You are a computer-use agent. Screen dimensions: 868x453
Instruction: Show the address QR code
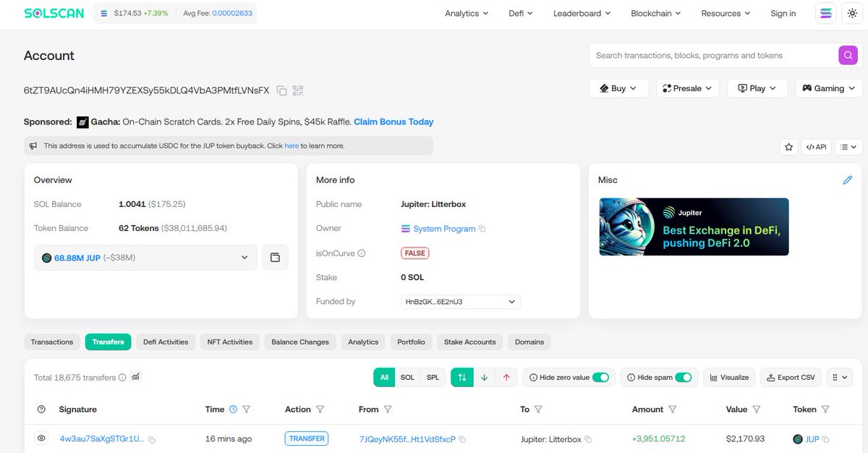point(298,90)
